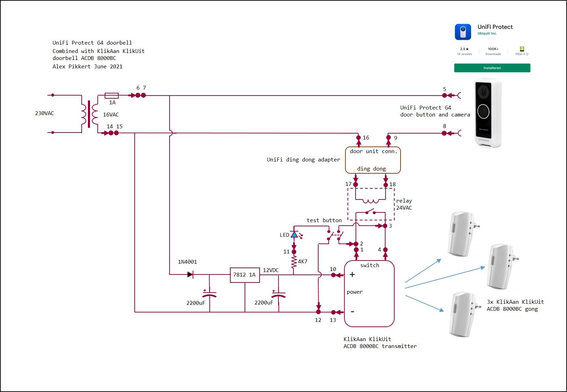This screenshot has height=392, width=567.
Task: Select the UniFi ding dong adapter box
Action: point(373,160)
